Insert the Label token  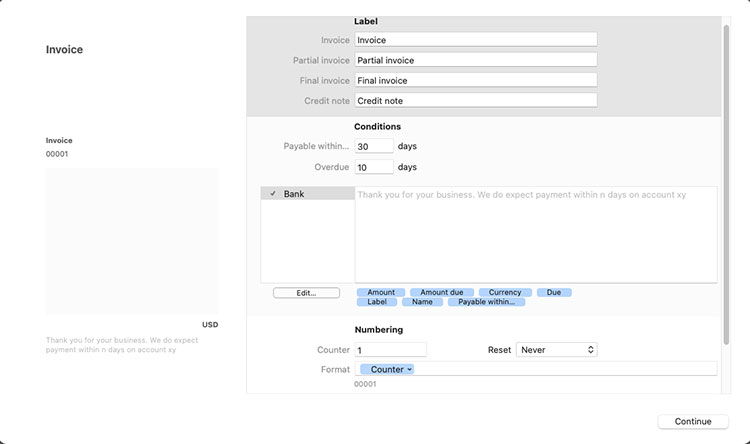[377, 301]
